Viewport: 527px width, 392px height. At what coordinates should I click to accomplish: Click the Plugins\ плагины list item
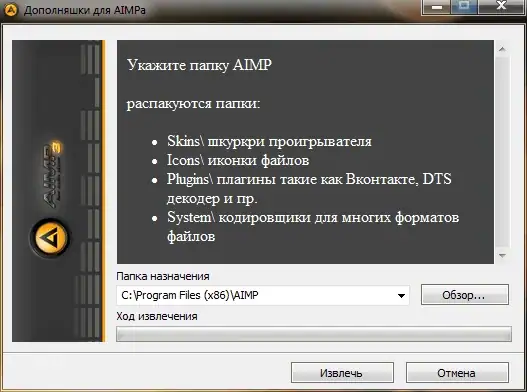click(x=309, y=189)
